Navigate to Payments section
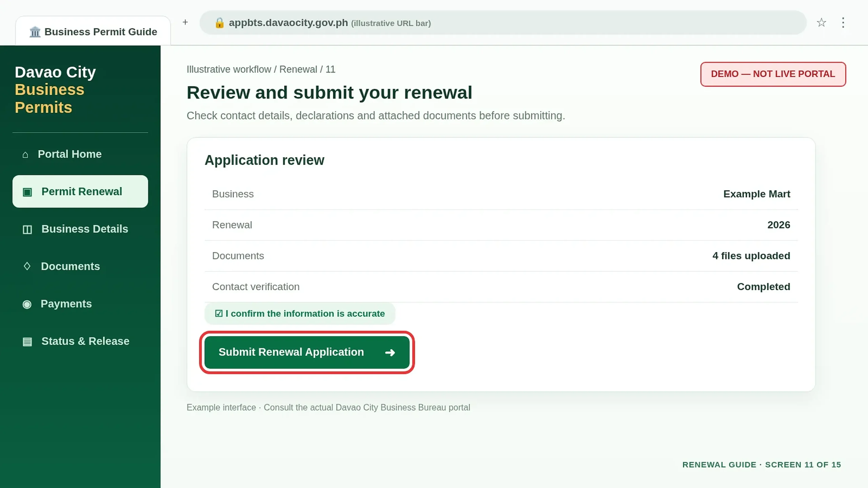Image resolution: width=868 pixels, height=488 pixels. click(x=80, y=304)
